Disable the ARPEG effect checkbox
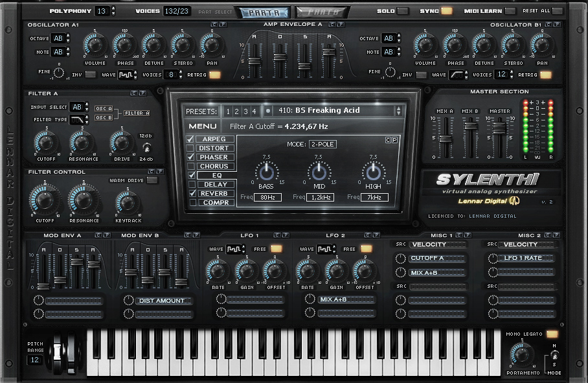 (x=190, y=139)
